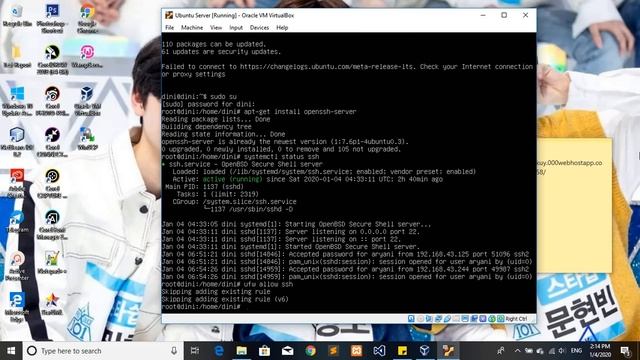Click the yellow sticky note on the desktop
Screen dimensions: 640x360
click(x=574, y=205)
